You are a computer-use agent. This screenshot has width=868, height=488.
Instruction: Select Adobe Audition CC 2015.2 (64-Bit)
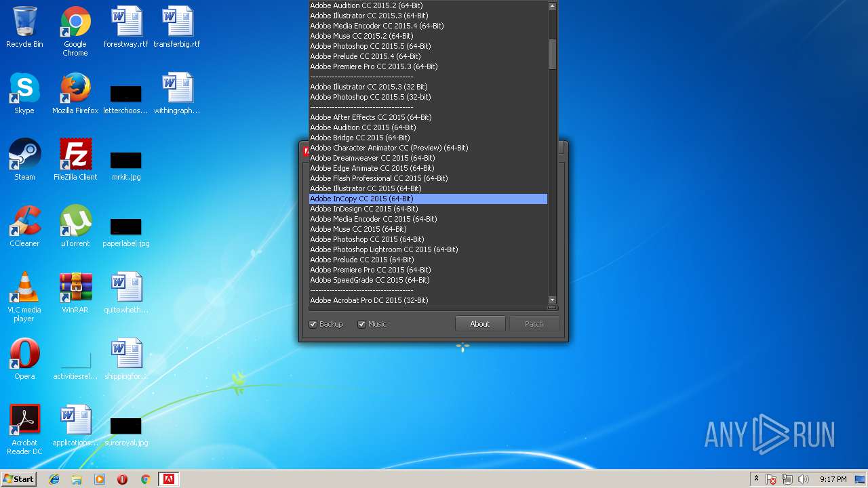point(428,5)
